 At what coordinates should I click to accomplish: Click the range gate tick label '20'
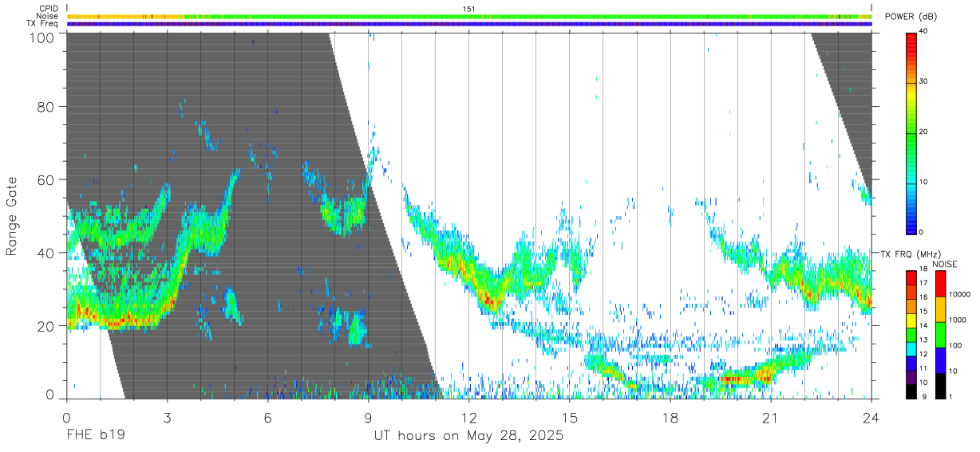point(46,326)
